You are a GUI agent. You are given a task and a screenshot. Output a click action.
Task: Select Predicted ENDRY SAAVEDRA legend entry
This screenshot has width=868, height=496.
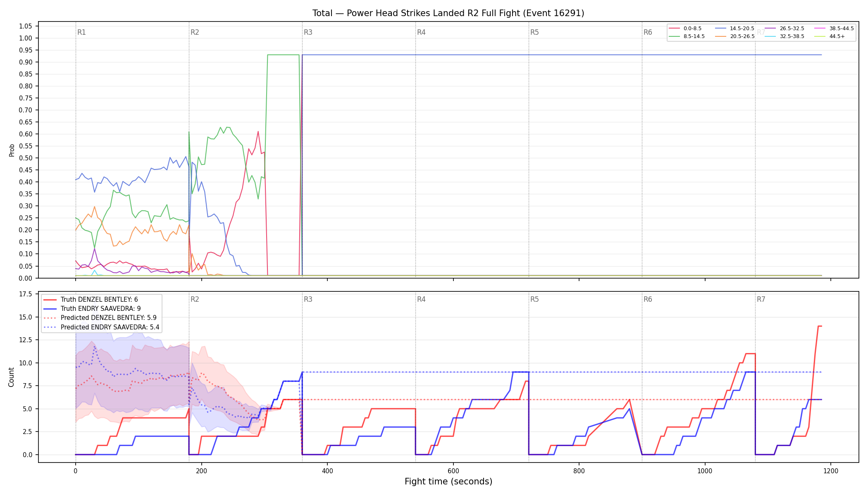[101, 327]
